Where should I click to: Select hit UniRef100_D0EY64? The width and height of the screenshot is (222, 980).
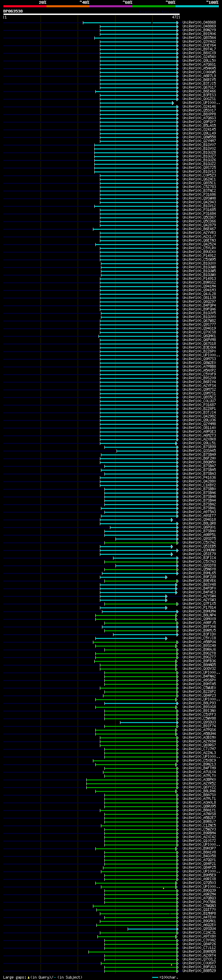[199, 45]
